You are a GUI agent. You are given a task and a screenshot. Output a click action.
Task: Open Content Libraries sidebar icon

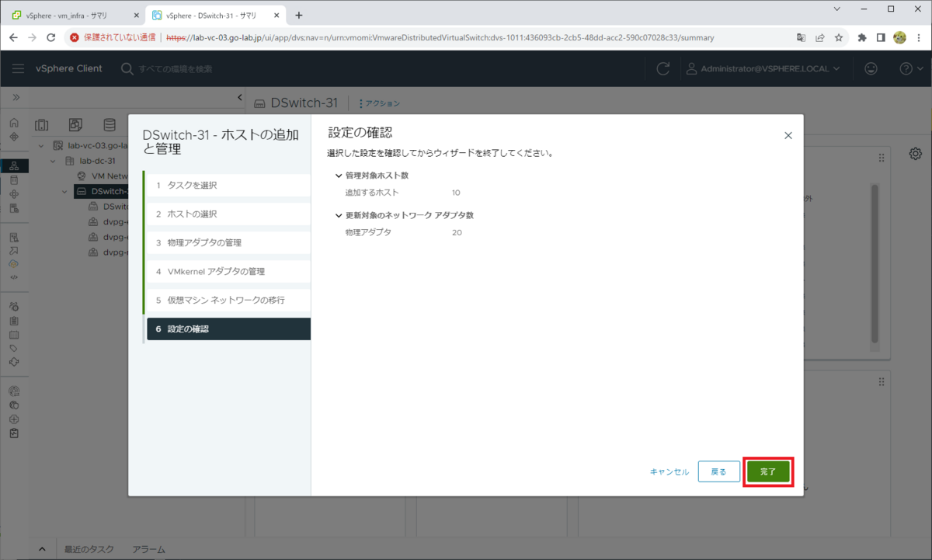14,179
